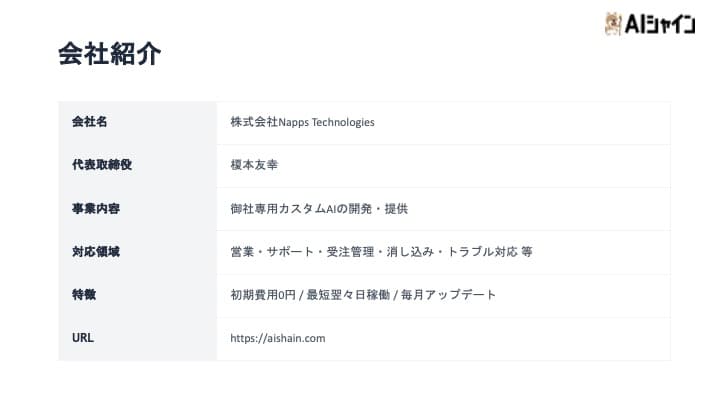Select the 特徴 row label
The image size is (720, 405).
pyautogui.click(x=83, y=295)
